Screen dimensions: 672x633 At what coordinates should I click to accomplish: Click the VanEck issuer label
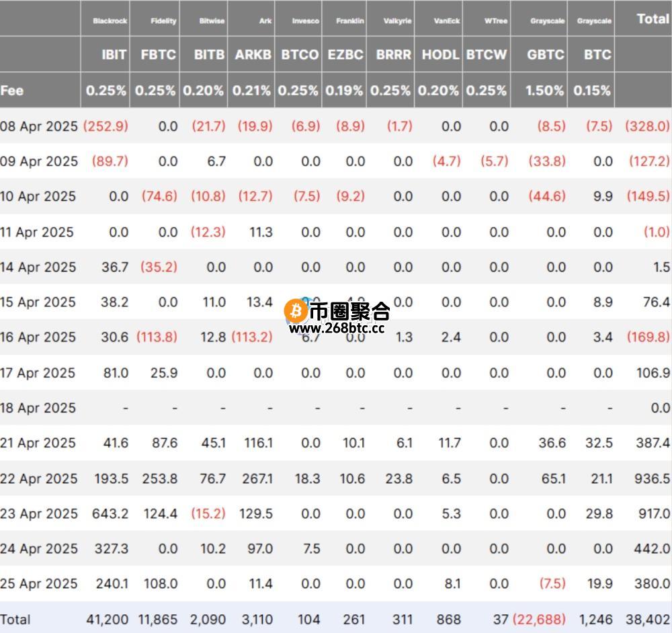[x=447, y=21]
